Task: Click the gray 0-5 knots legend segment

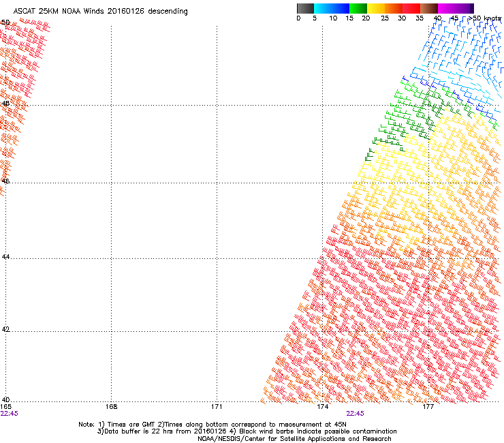Action: click(305, 8)
